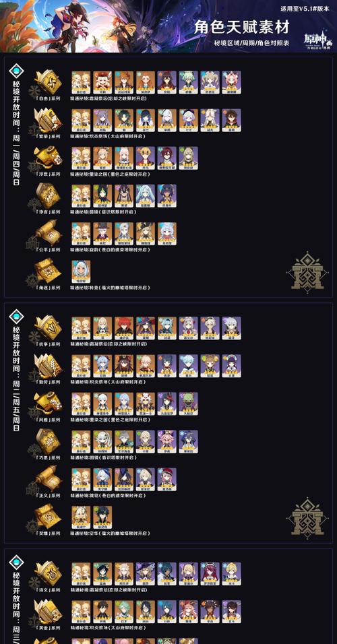The height and width of the screenshot is (644, 337).
Task: Open the 「公平」 series scroll icon
Action: [48, 233]
